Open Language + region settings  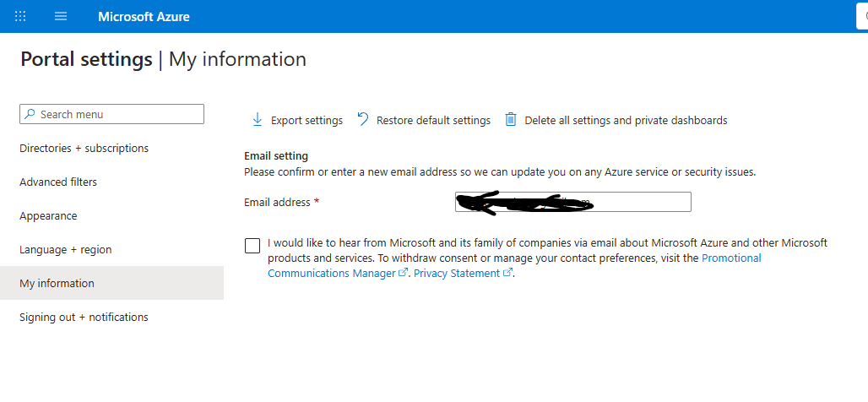[65, 250]
